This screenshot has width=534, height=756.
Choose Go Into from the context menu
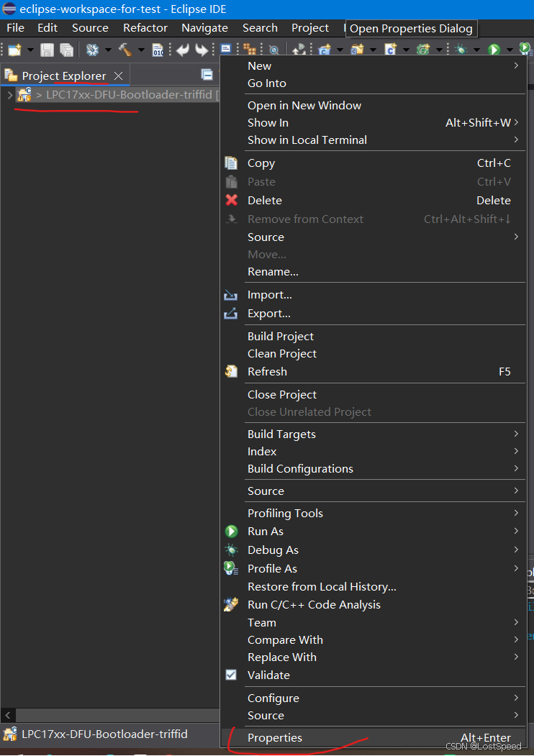click(x=373, y=83)
